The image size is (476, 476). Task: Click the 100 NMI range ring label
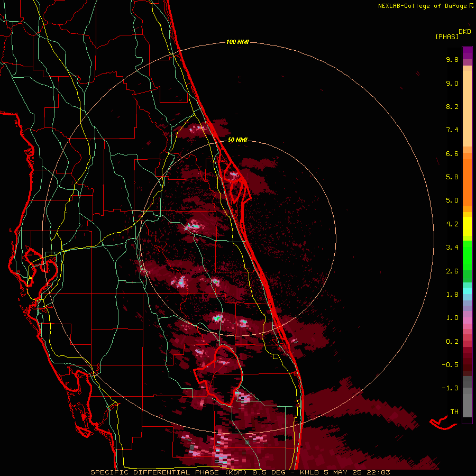click(x=237, y=42)
